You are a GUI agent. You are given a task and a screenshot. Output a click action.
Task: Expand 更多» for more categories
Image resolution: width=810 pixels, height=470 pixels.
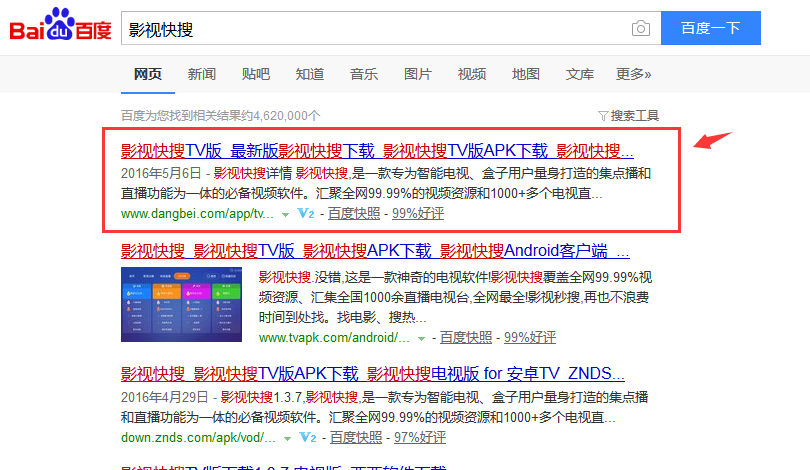point(633,74)
